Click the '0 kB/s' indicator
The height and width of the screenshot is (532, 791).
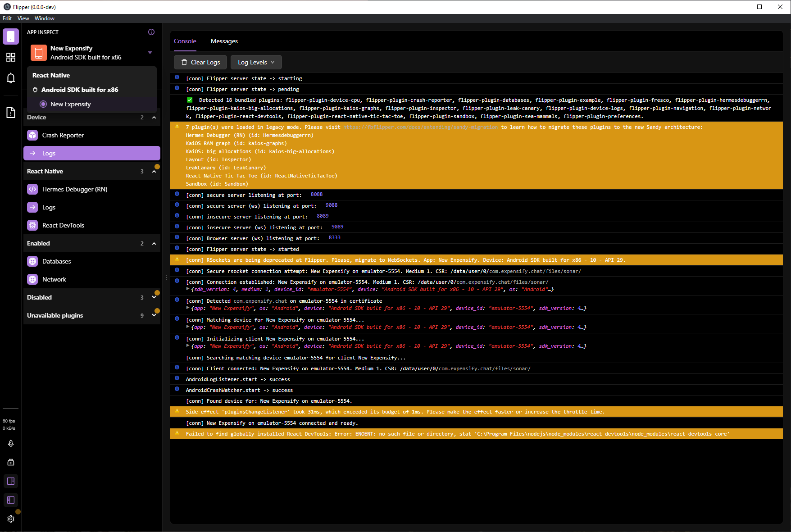[x=9, y=428]
